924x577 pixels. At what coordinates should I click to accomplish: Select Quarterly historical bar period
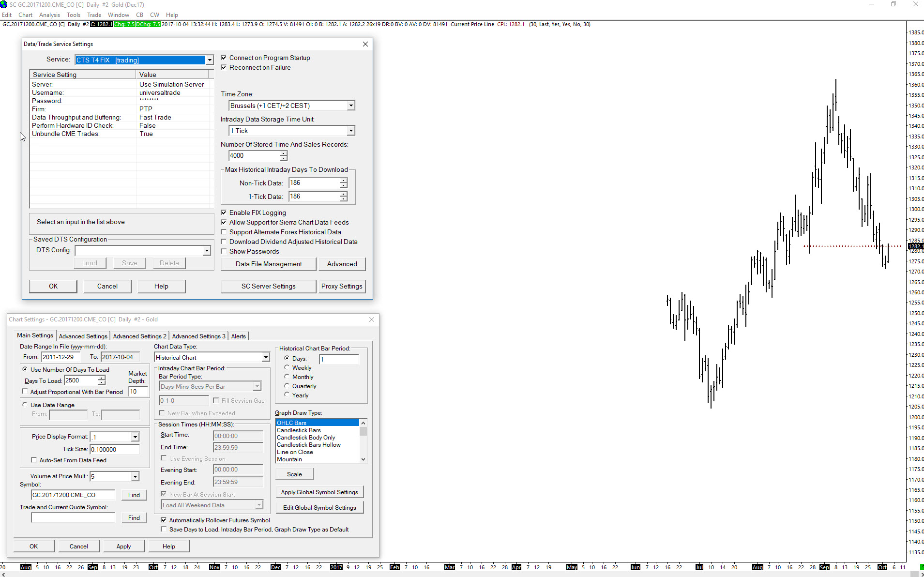click(287, 386)
